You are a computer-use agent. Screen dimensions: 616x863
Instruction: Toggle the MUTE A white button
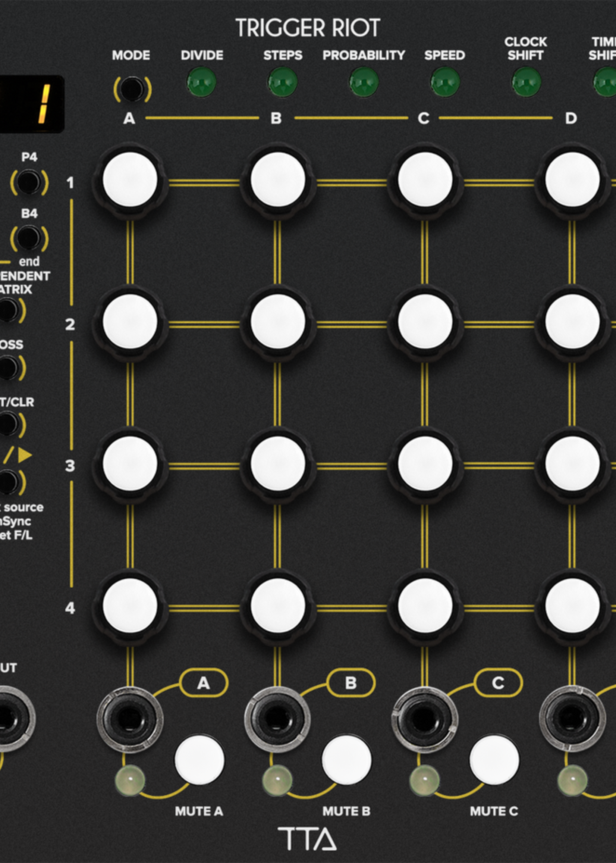point(199,760)
